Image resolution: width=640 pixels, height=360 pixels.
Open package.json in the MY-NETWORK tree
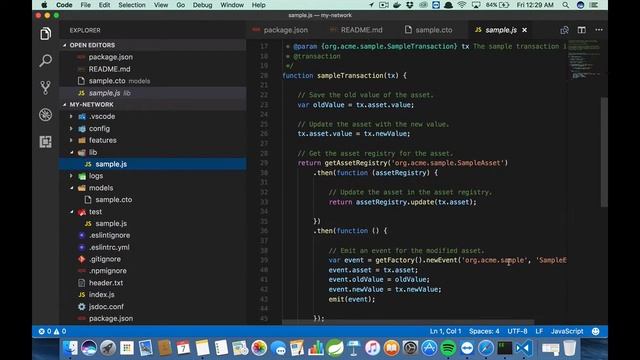coord(111,318)
